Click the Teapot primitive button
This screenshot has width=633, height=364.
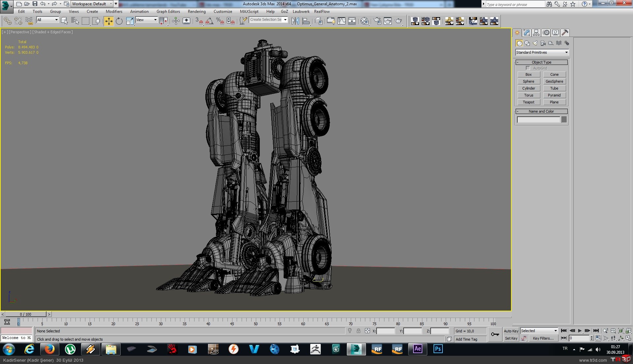528,102
